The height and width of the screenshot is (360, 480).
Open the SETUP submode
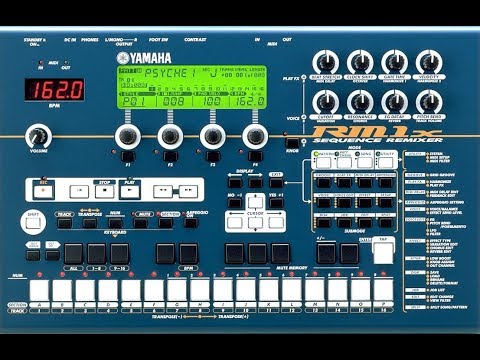click(x=386, y=203)
